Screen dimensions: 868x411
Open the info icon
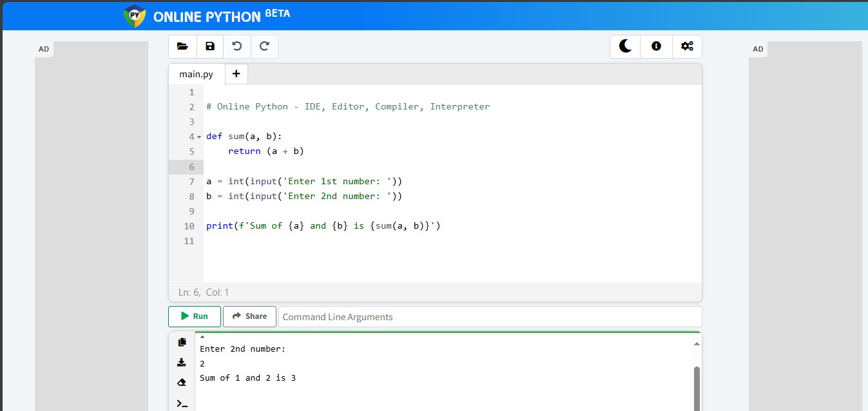(x=656, y=46)
